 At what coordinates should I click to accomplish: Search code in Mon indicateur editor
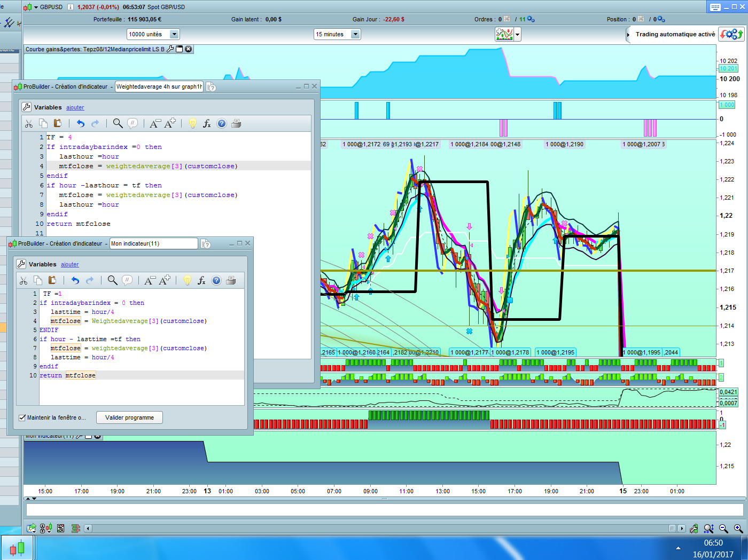click(x=112, y=281)
